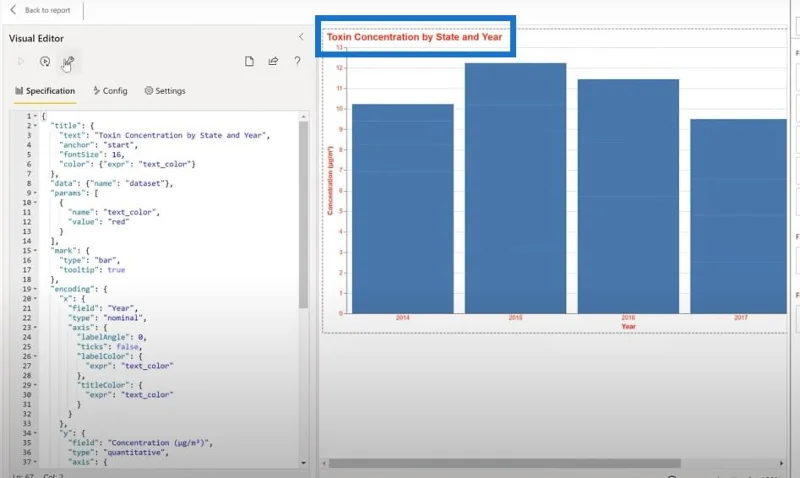Click the repair and format JSON icon
Screen dimensions: 800x478
tap(68, 62)
